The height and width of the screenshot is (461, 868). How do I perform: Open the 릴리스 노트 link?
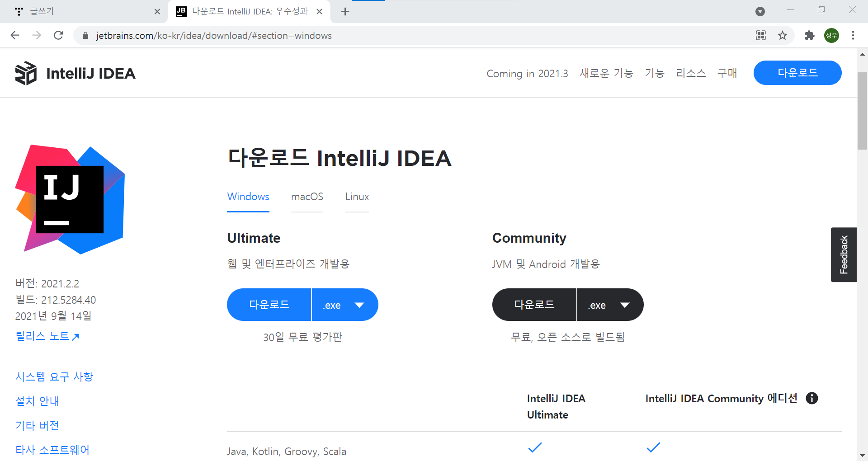[47, 336]
